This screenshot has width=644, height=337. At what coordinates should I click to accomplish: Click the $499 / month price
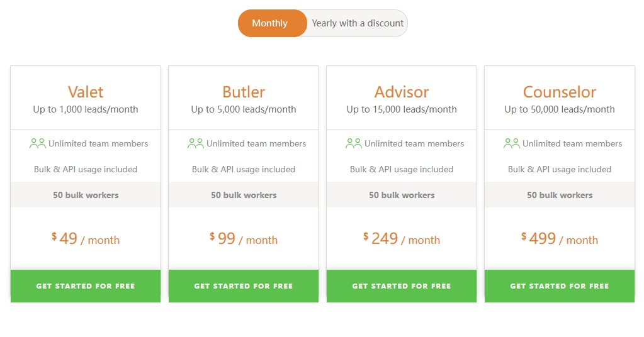560,239
